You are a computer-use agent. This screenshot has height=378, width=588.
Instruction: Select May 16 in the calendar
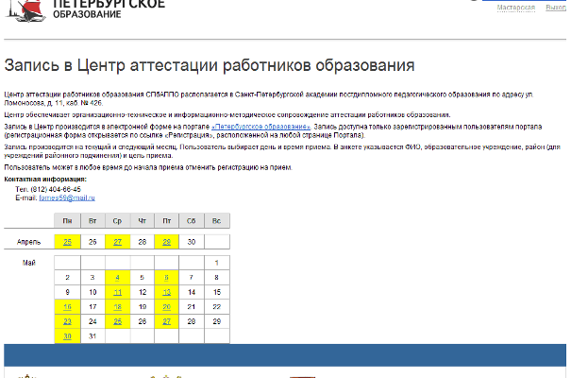point(68,307)
